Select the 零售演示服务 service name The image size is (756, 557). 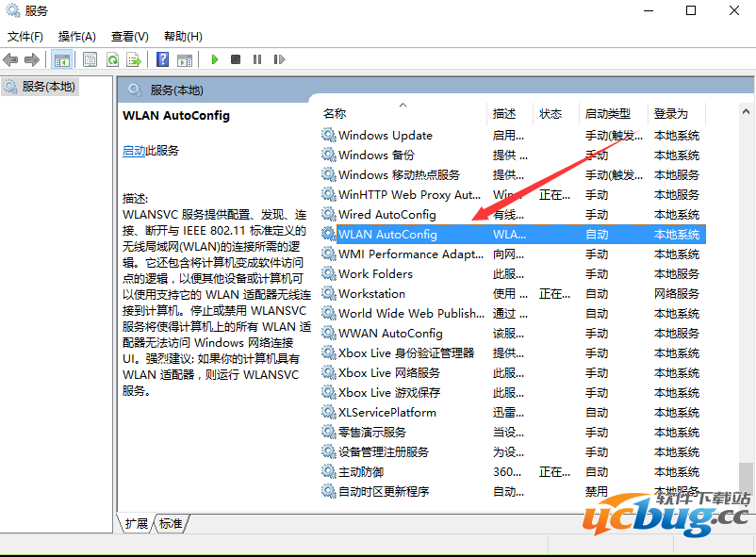(x=372, y=432)
